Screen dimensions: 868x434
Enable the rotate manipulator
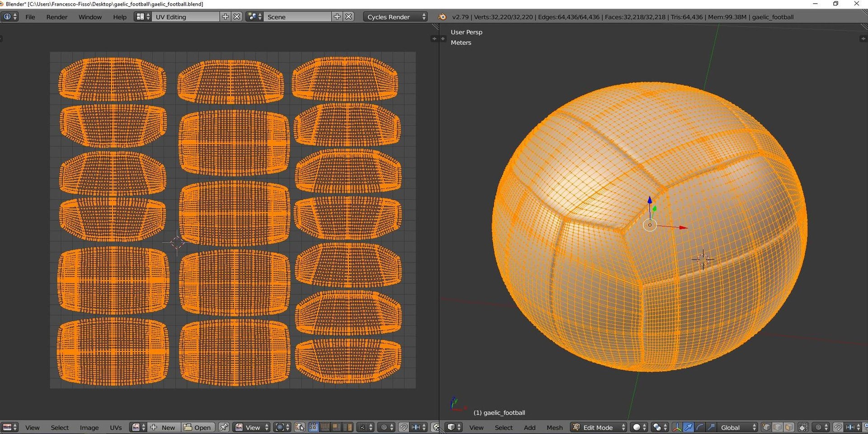[700, 427]
